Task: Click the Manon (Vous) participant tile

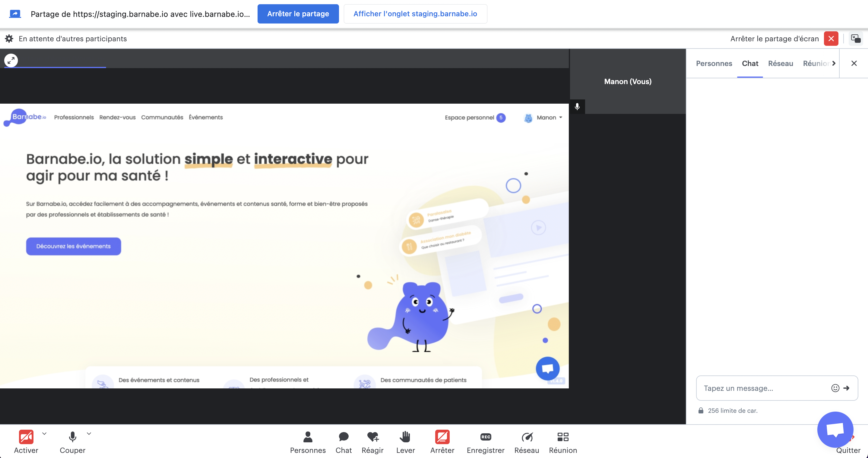Action: (627, 81)
